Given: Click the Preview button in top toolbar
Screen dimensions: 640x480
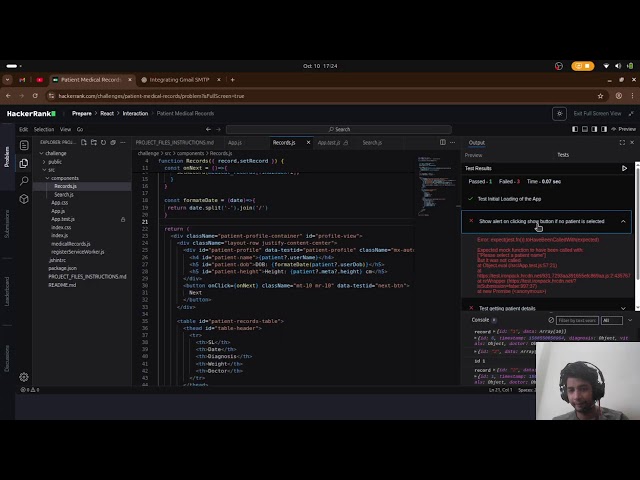Looking at the screenshot, I should click(623, 129).
